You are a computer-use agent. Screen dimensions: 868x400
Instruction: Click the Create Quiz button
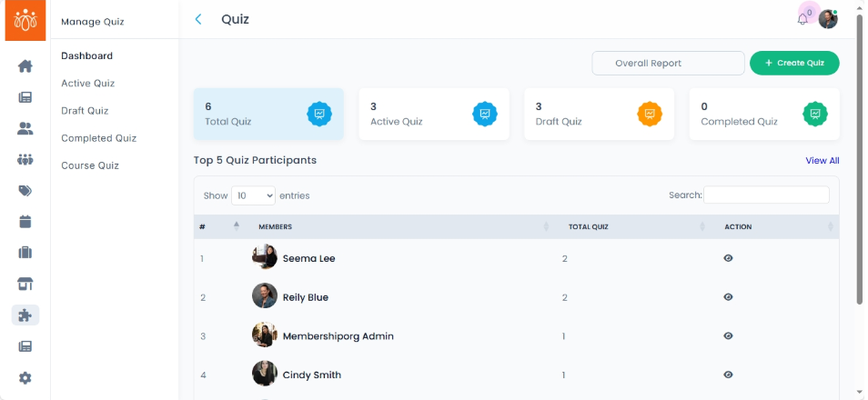coord(794,63)
